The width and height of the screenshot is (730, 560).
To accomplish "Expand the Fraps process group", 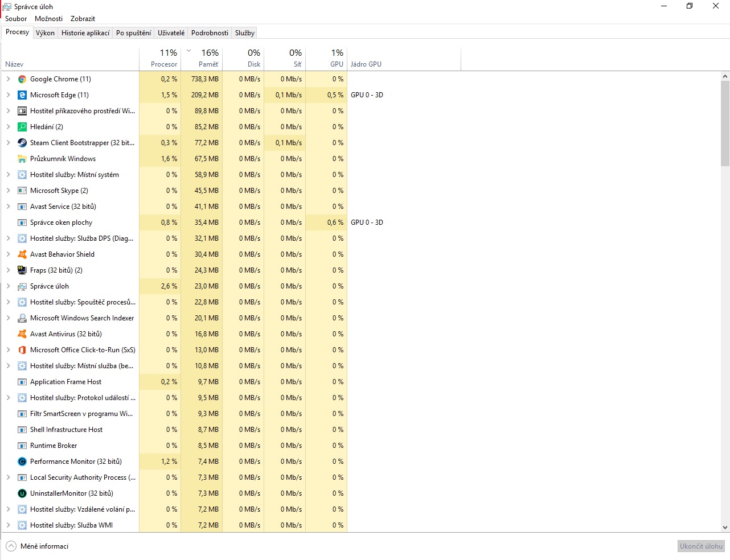I will [8, 270].
